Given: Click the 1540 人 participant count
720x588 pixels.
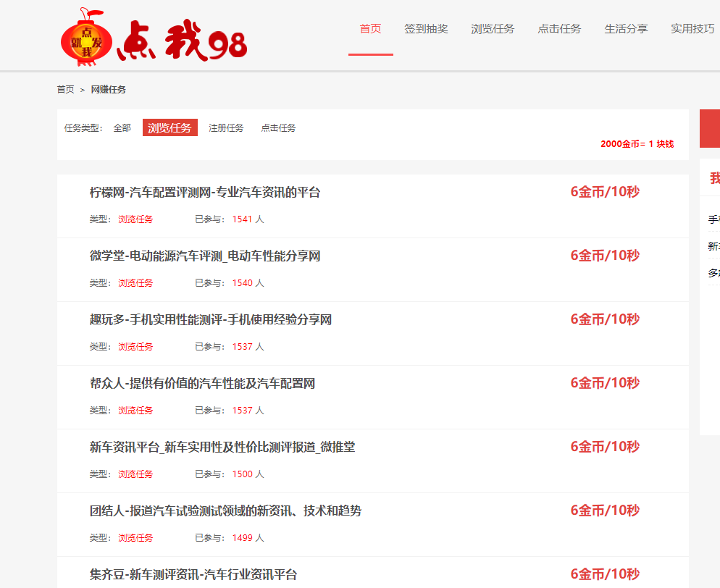Looking at the screenshot, I should pos(248,283).
